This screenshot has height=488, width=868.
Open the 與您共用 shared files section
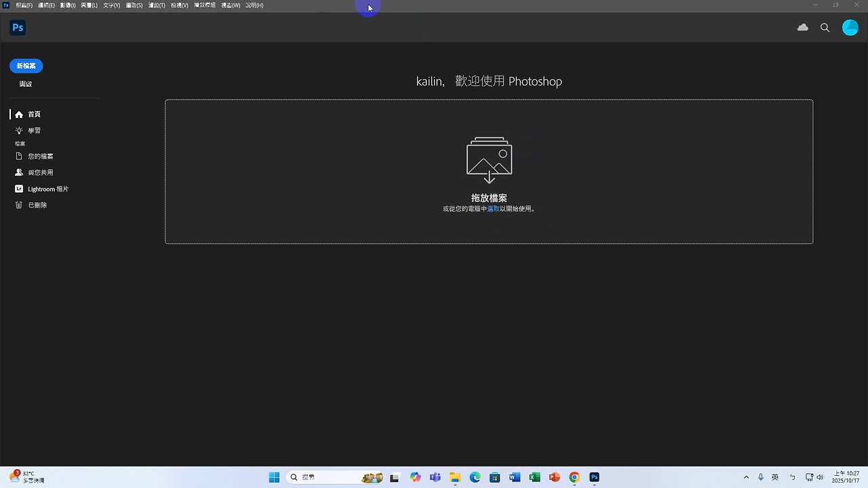coord(40,172)
